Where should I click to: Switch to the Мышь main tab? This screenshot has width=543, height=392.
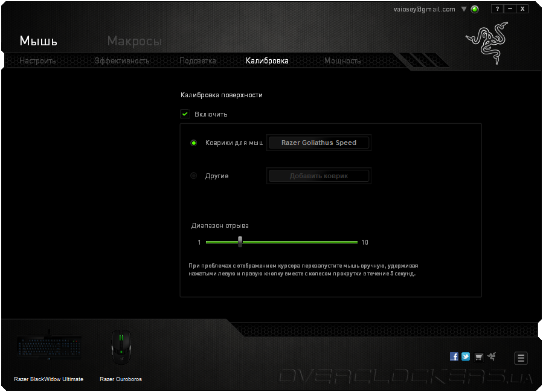pyautogui.click(x=39, y=41)
